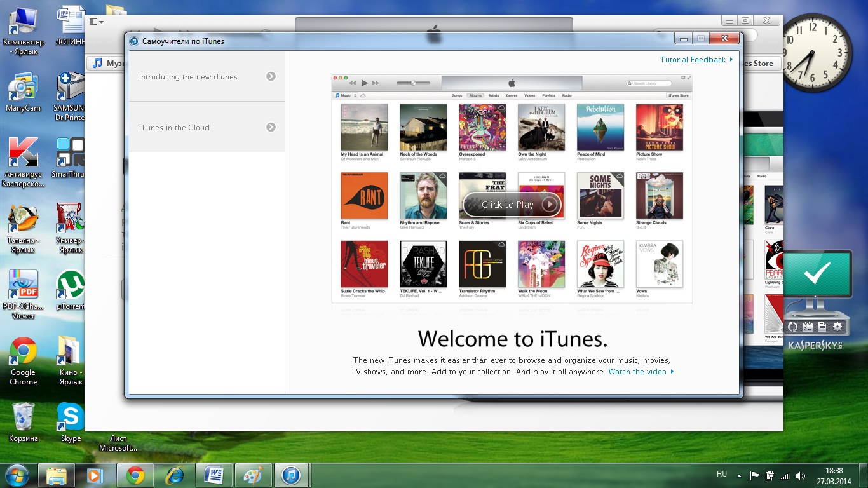Click iTunes icon in tutorial window title bar

[134, 41]
